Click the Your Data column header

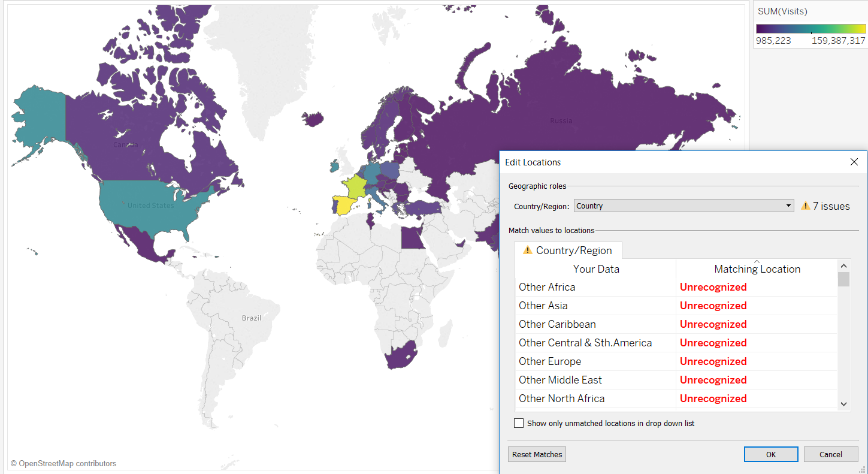click(x=596, y=269)
